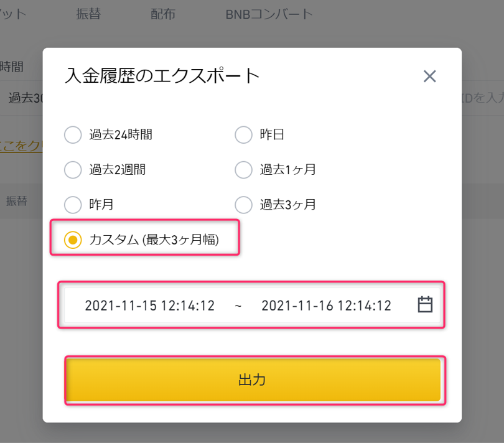Edit the end date 2021-11-16 field

click(x=326, y=305)
